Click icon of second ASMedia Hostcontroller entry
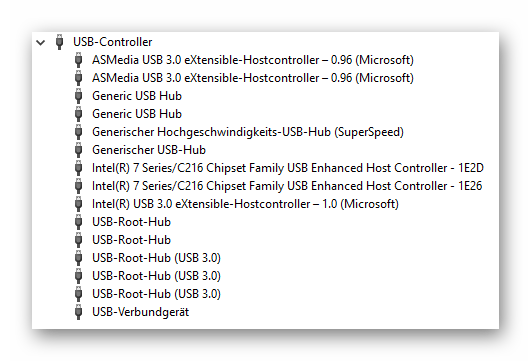Screen dimensions: 531x361 pyautogui.click(x=79, y=78)
